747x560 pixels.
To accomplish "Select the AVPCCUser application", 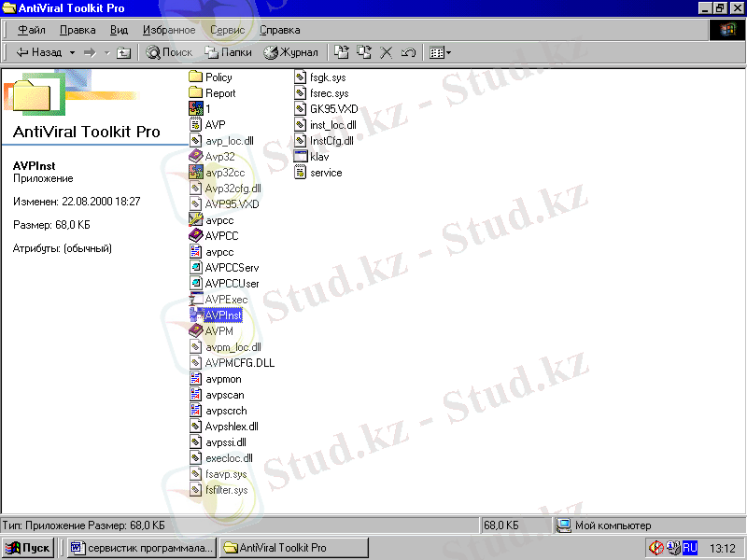I will (224, 284).
